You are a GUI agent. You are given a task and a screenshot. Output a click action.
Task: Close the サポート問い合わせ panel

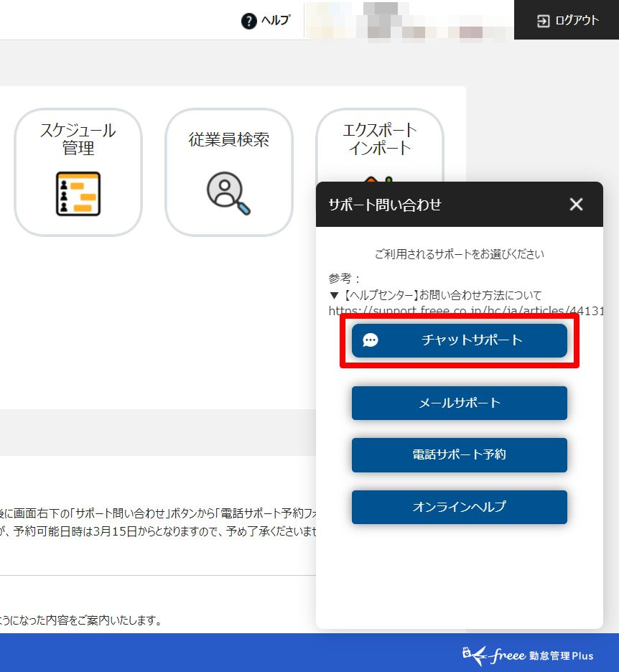[x=576, y=205]
